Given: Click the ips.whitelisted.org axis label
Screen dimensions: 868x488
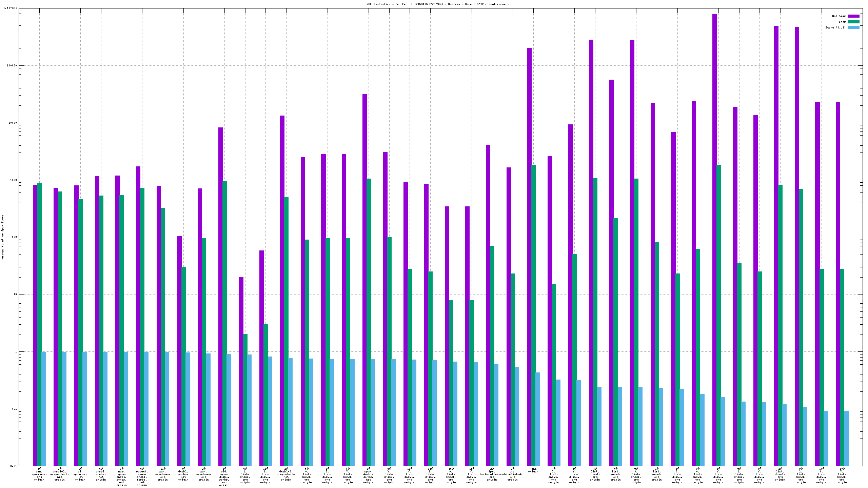Looking at the screenshot, I should [513, 474].
